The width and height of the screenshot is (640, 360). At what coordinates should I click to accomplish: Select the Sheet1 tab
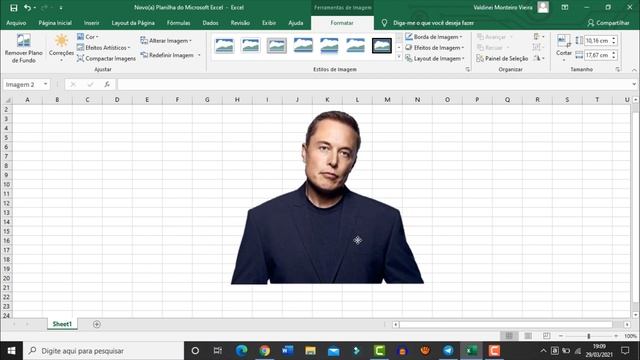pyautogui.click(x=62, y=324)
